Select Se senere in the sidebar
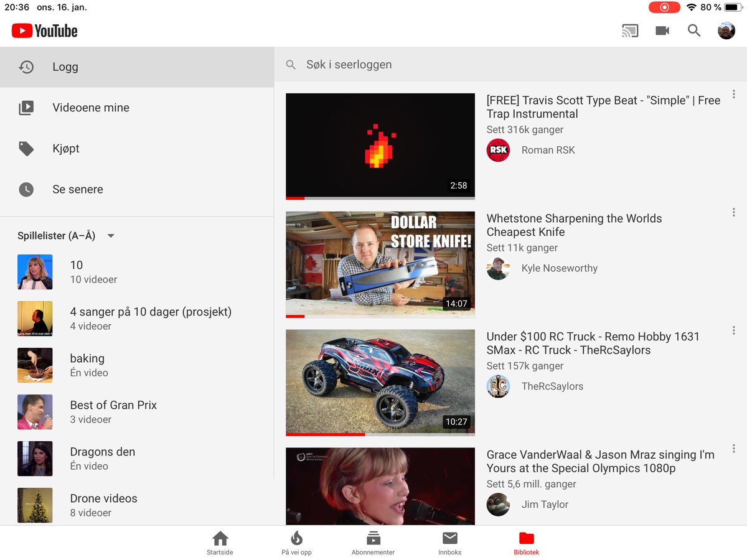 [137, 189]
